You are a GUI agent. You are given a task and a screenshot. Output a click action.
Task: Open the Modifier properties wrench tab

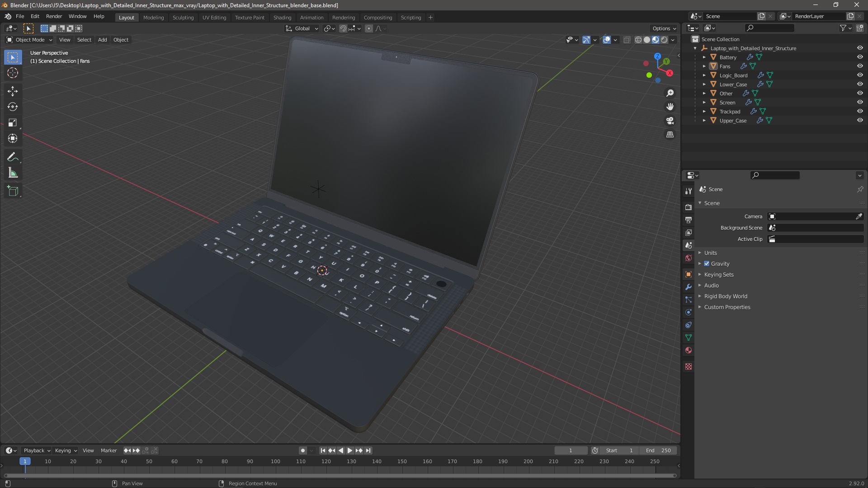click(689, 287)
